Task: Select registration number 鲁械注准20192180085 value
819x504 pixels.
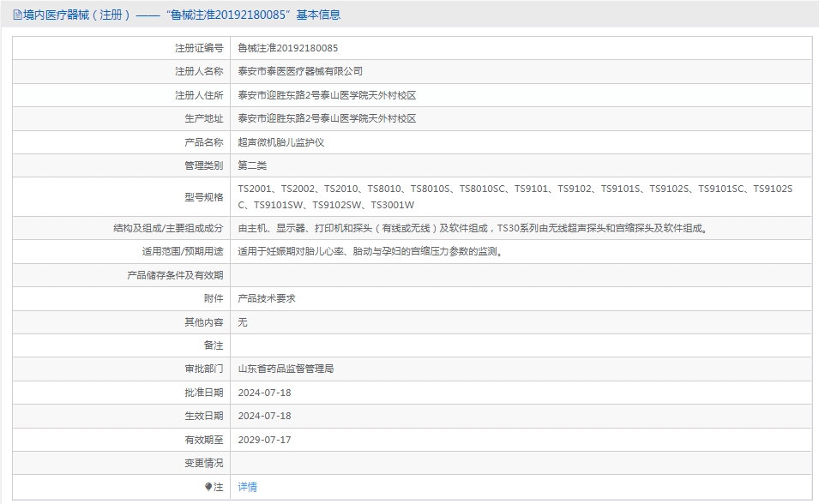Action: (x=288, y=48)
